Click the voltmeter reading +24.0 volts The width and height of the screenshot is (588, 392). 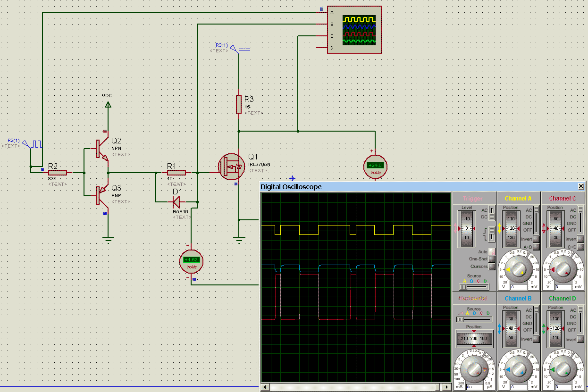pos(375,166)
